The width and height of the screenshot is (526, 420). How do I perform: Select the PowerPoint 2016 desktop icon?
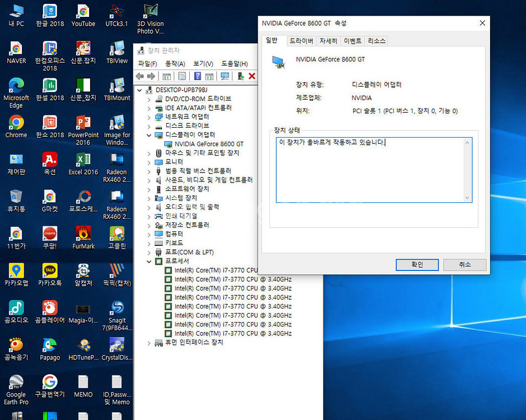(83, 130)
